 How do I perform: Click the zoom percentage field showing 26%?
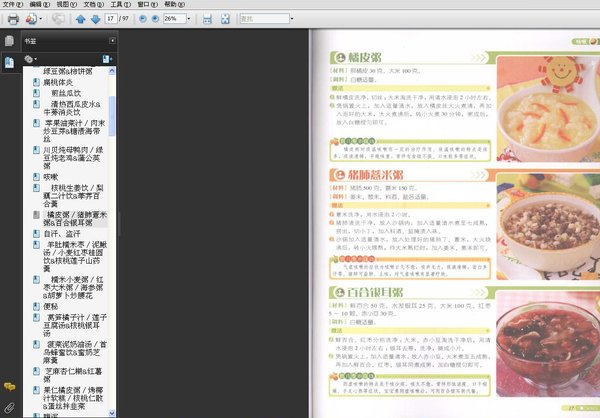pos(174,18)
